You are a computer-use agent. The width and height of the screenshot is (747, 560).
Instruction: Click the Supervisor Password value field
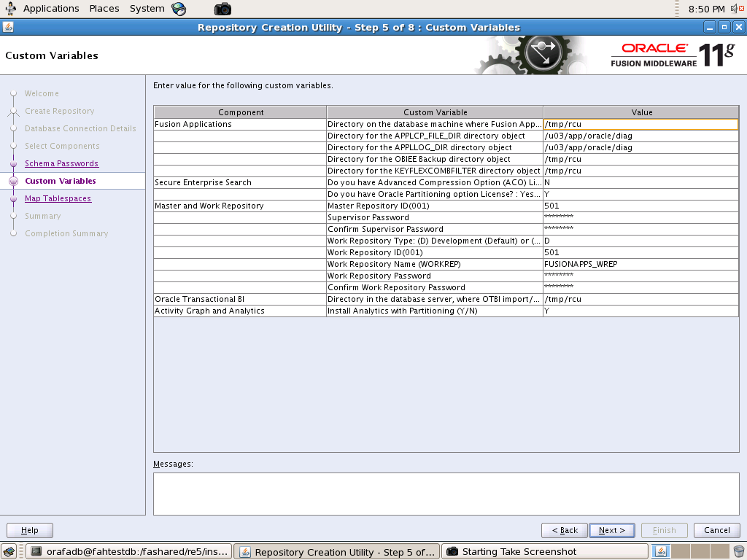(x=640, y=217)
